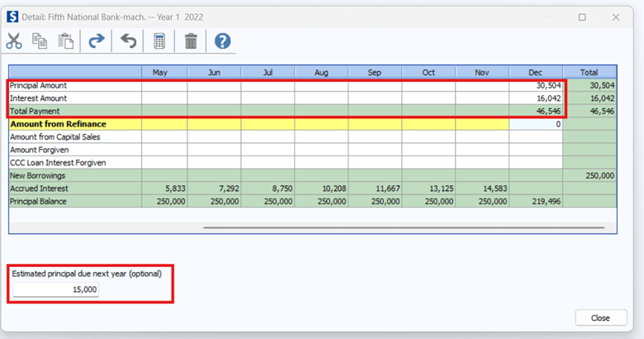
Task: Select the Dec column header
Action: point(536,73)
